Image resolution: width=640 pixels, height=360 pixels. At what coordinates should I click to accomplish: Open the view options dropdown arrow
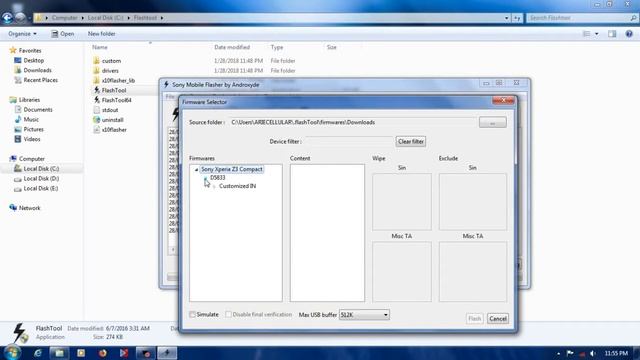tap(597, 34)
